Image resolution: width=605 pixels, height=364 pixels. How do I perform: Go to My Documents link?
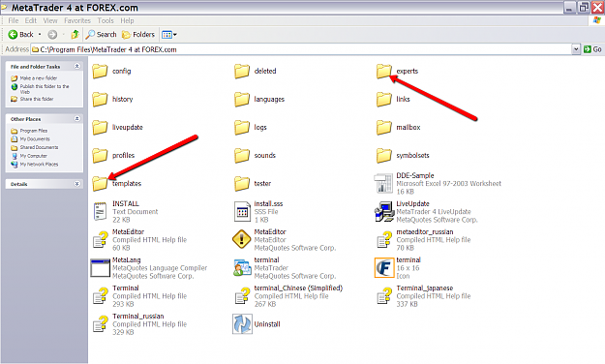click(x=30, y=139)
